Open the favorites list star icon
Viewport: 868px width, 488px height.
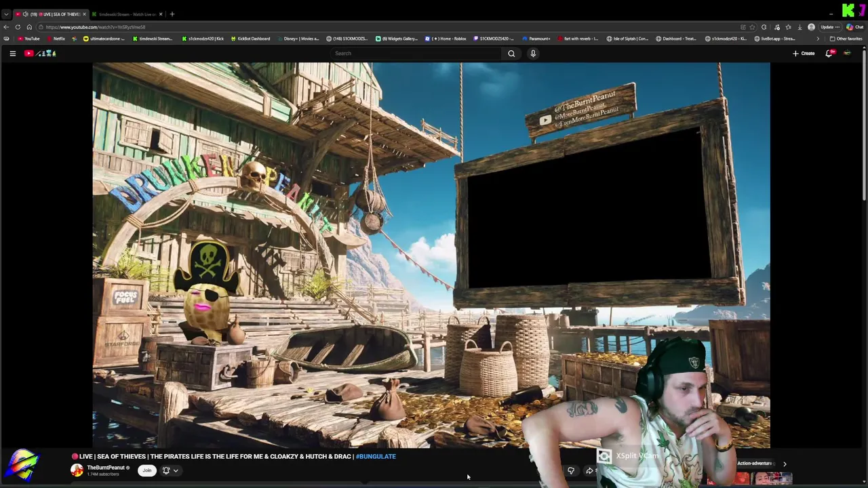pyautogui.click(x=788, y=27)
